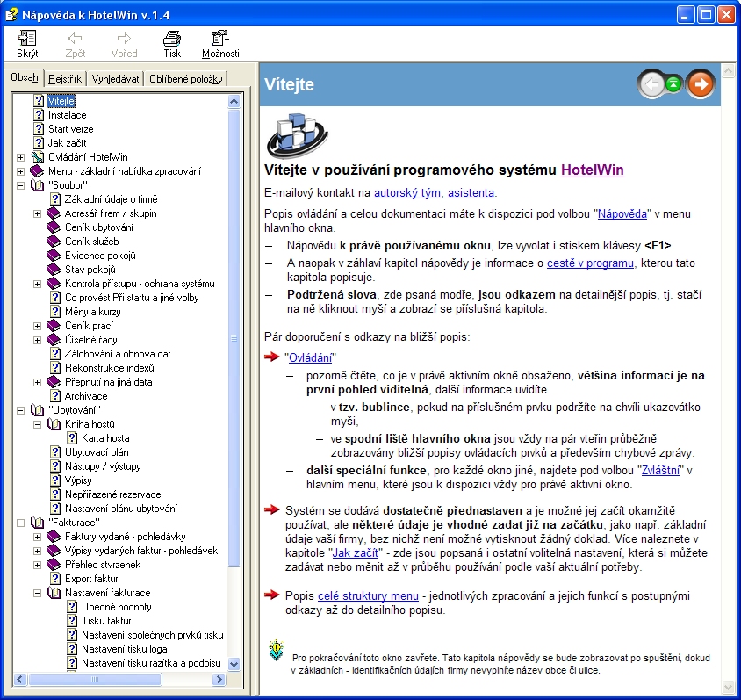Click the tree scroll-down arrow button

234,664
